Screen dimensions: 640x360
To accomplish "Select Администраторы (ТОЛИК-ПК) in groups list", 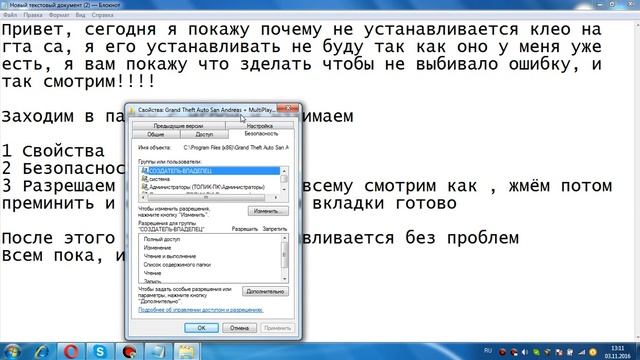I will coord(210,187).
